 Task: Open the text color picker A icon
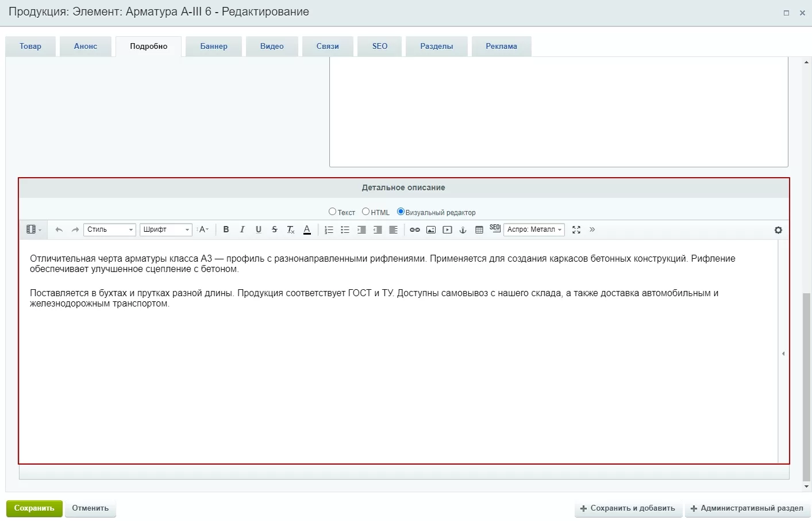pos(307,229)
